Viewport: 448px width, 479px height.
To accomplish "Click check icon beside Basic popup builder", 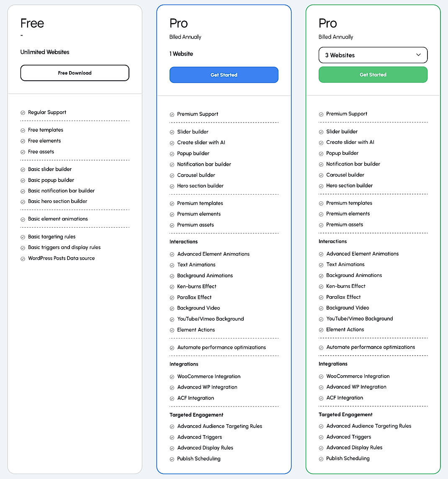I will point(23,180).
